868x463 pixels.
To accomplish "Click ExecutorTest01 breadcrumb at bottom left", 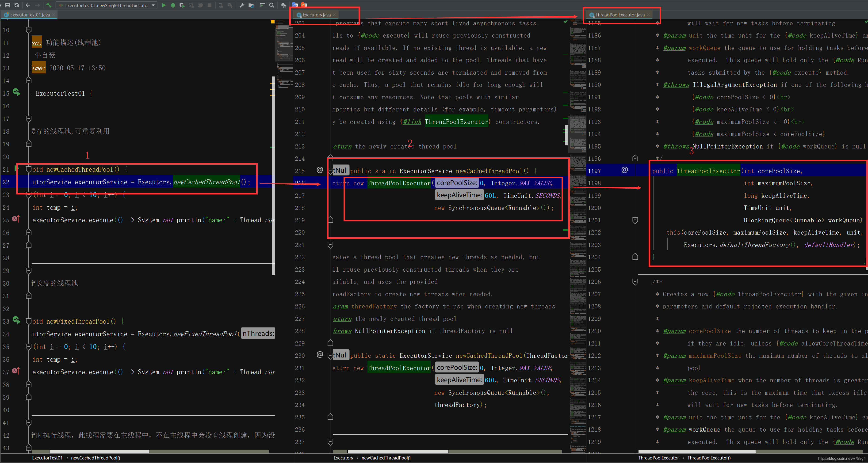I will coord(47,458).
